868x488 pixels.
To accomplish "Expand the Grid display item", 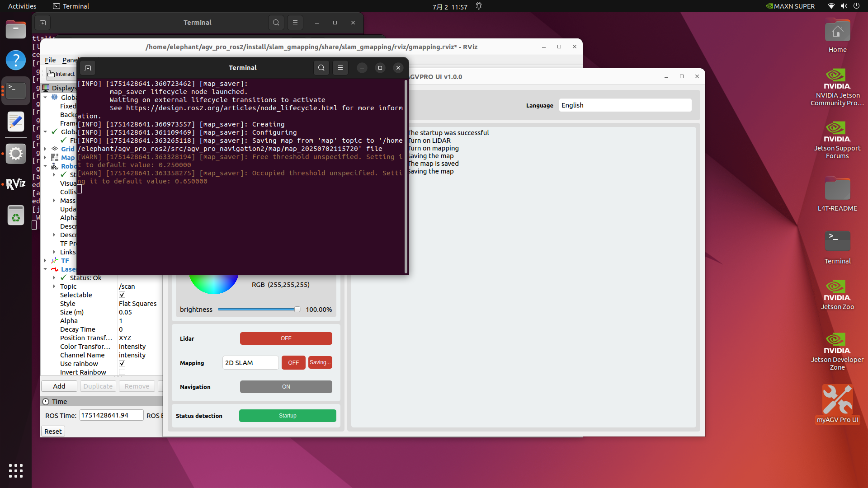I will tap(45, 149).
